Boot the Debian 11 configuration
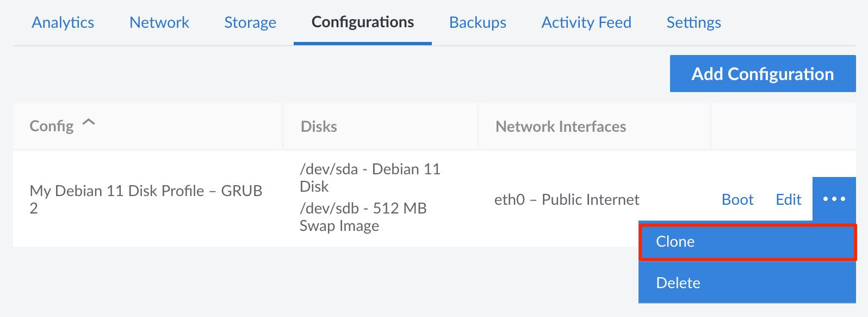The width and height of the screenshot is (868, 317). coord(737,199)
